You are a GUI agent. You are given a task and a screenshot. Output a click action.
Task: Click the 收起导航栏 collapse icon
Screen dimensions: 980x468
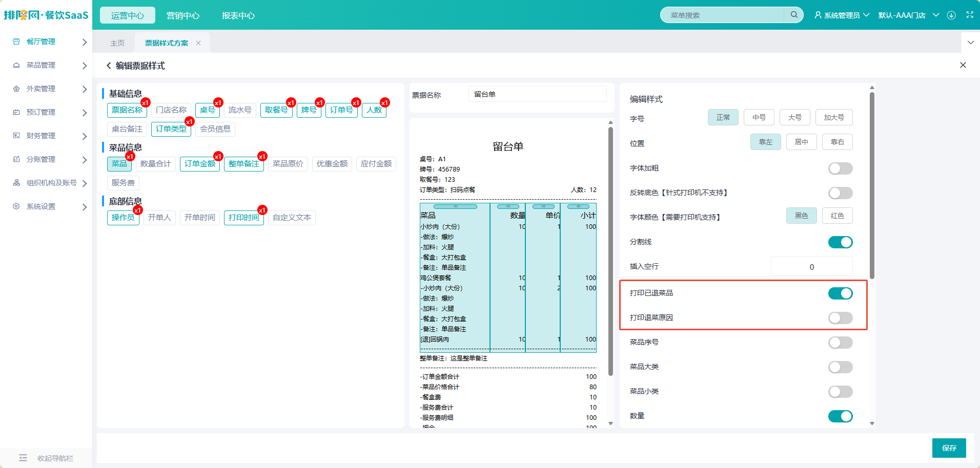click(23, 458)
